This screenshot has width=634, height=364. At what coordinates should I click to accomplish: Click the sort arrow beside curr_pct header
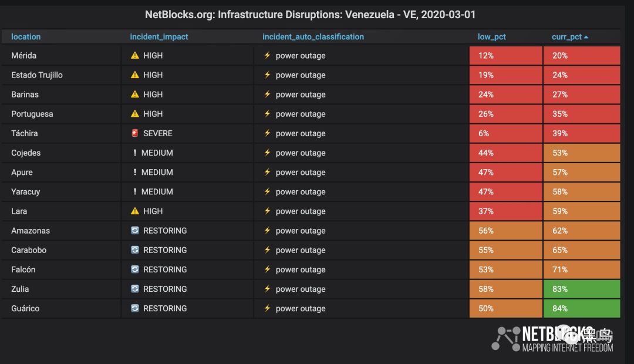tap(586, 37)
